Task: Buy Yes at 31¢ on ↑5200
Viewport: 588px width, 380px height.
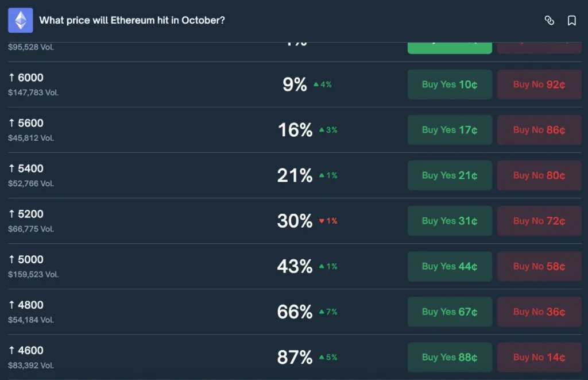Action: (450, 221)
